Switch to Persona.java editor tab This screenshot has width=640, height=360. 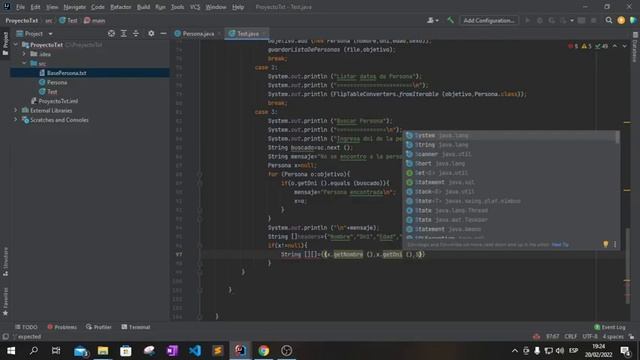[x=198, y=33]
